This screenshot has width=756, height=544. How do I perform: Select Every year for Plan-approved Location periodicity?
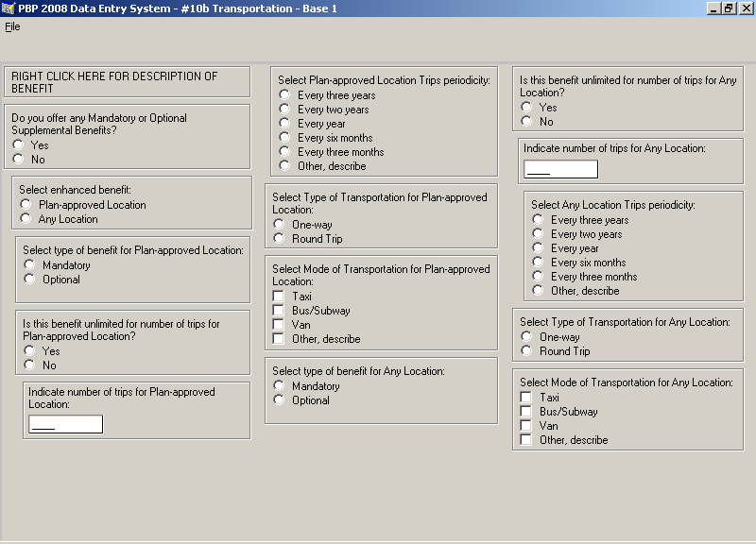tap(284, 124)
